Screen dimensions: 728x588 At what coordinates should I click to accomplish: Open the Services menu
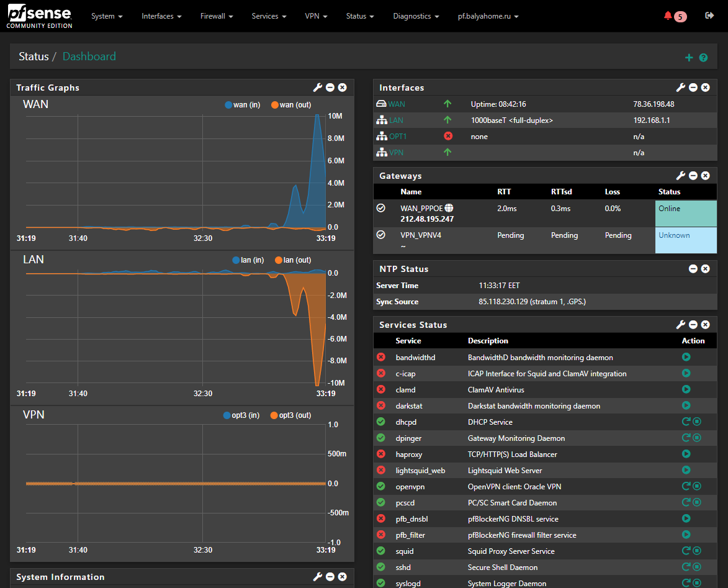269,16
